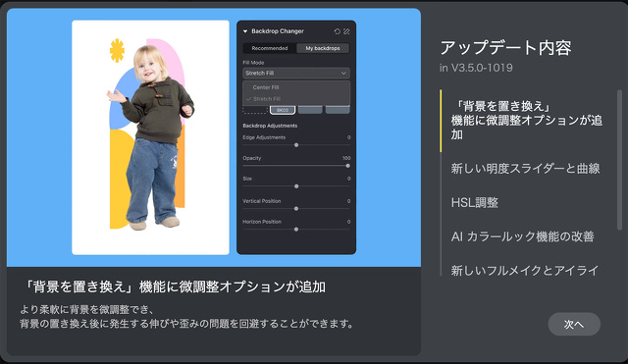Click the アップデート内容 heading
The width and height of the screenshot is (628, 364).
(x=505, y=48)
